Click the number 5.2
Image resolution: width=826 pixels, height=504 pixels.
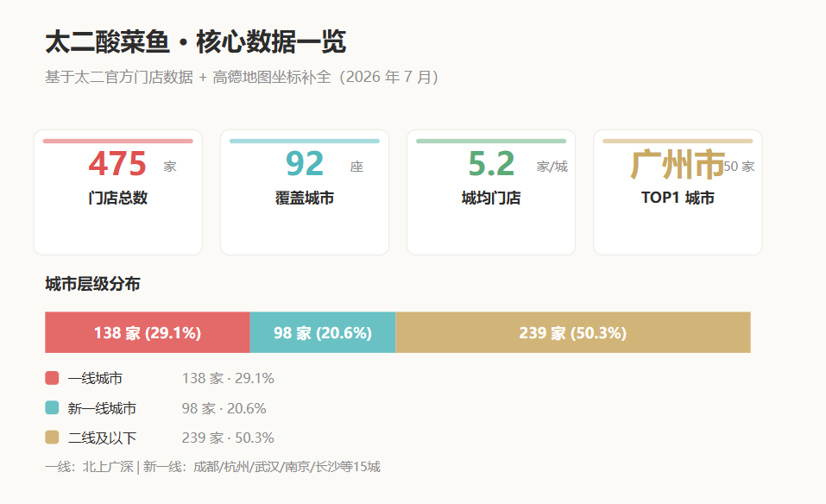(491, 164)
